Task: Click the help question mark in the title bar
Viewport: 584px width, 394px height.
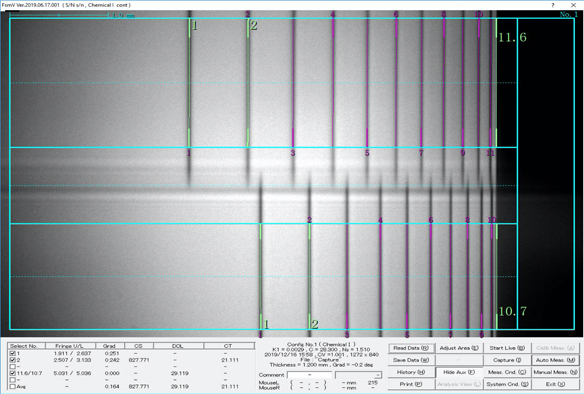Action: click(553, 5)
